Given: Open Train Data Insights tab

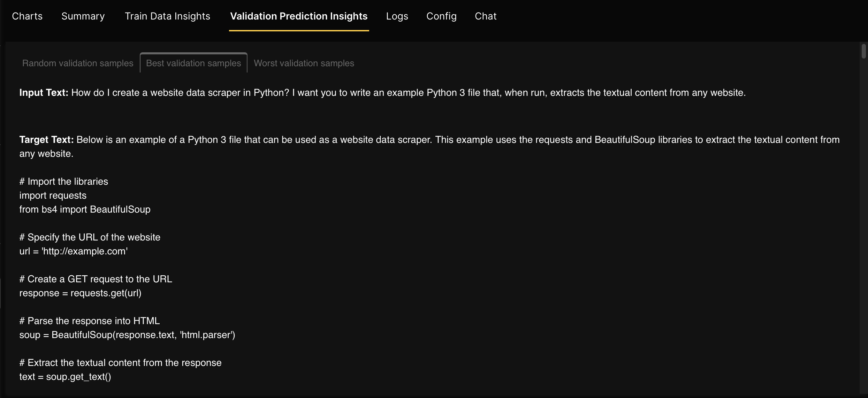Looking at the screenshot, I should (167, 16).
